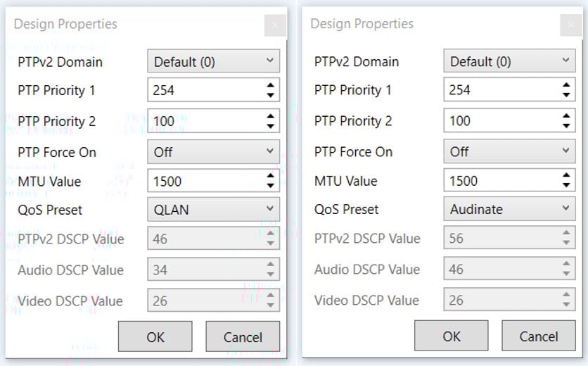Increase MTU Value in the QLAN dialog
Screen dimensions: 588x366
[270, 177]
